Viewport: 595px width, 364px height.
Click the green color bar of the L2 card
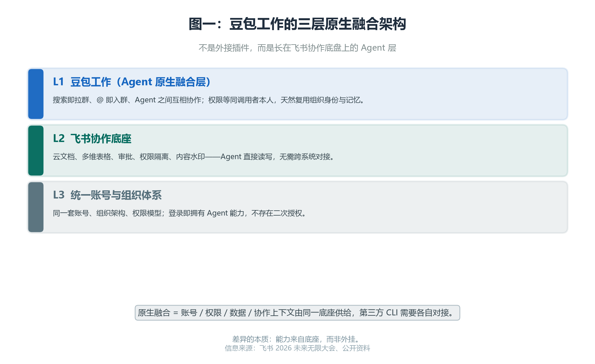36,150
